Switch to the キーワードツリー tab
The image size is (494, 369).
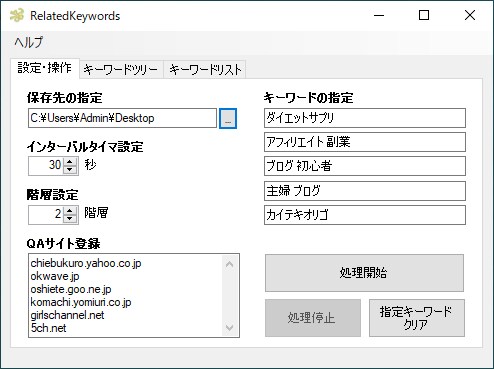(121, 70)
